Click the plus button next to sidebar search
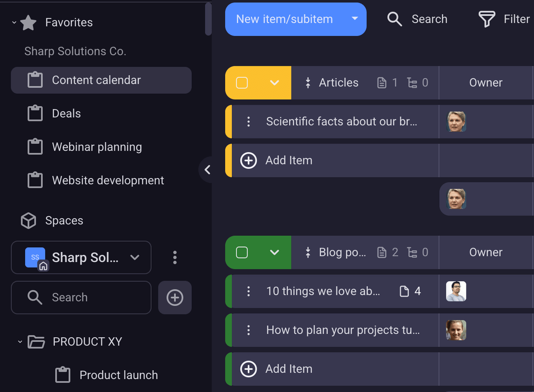Image resolution: width=534 pixels, height=392 pixels. pos(175,298)
